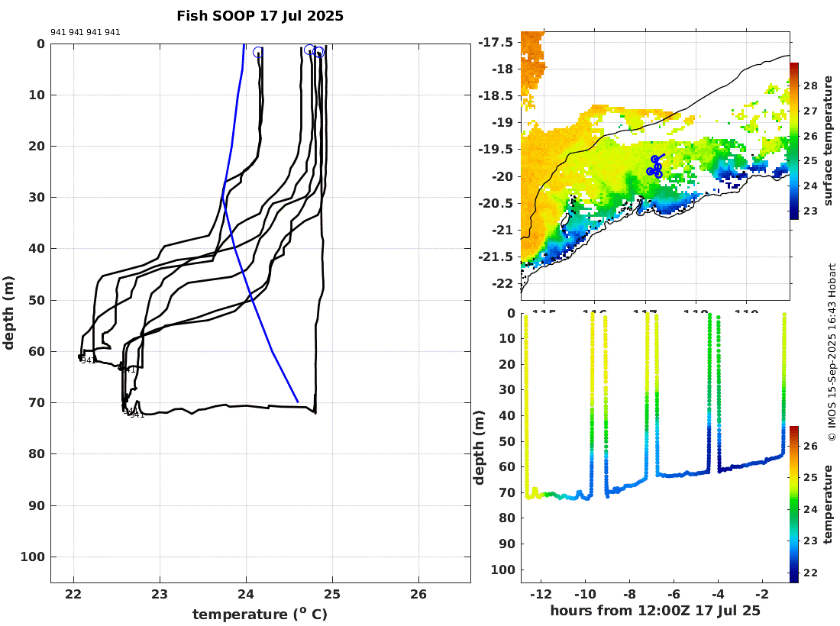Click the 'temperature' label of the lower colorbar

829,504
